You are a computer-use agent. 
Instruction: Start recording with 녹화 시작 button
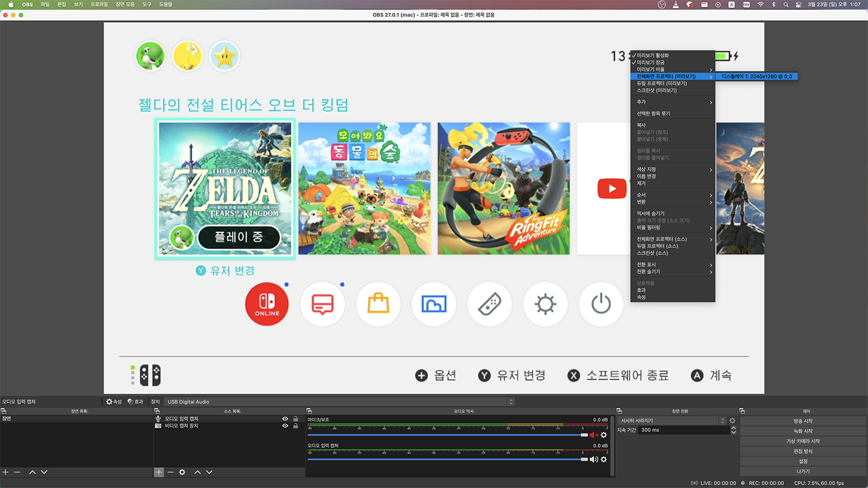point(803,431)
